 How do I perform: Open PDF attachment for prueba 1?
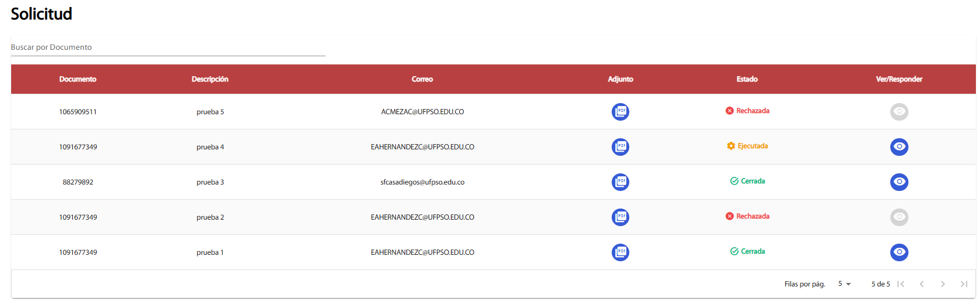click(x=620, y=252)
